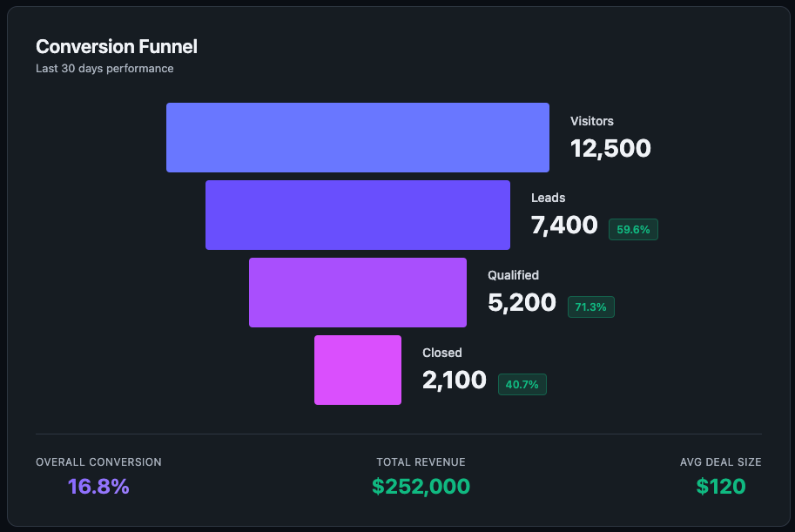Click the 5,200 qualified value
The image size is (795, 532).
(522, 303)
